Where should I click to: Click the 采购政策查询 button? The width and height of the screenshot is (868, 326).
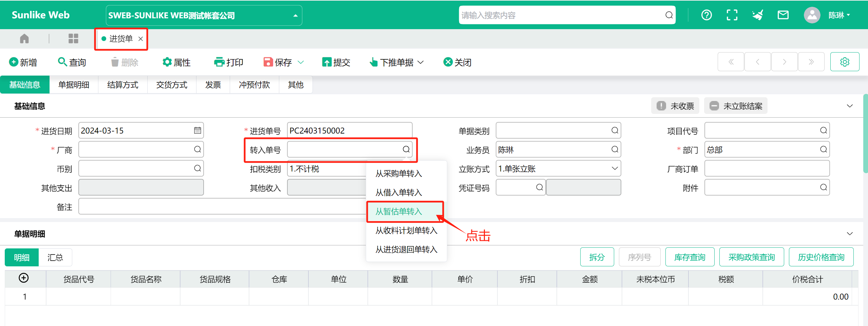point(752,257)
